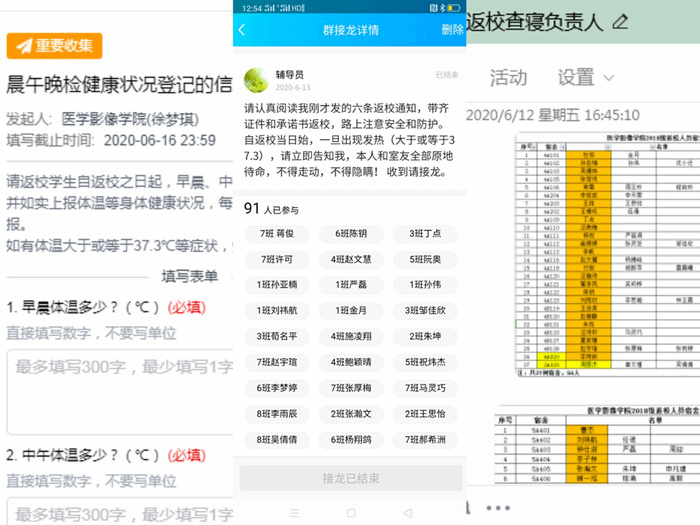
Task: Expand the 设置 dropdown
Action: pyautogui.click(x=586, y=77)
